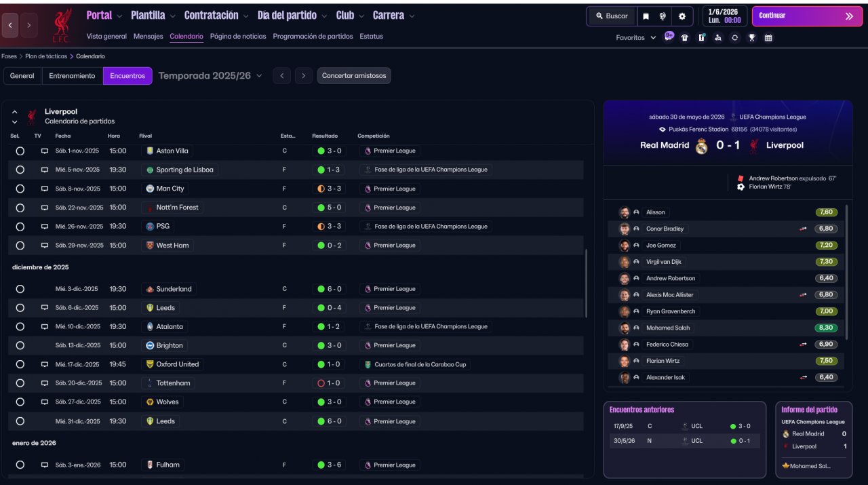Open the Página de noticias tab
868x485 pixels.
coord(237,37)
